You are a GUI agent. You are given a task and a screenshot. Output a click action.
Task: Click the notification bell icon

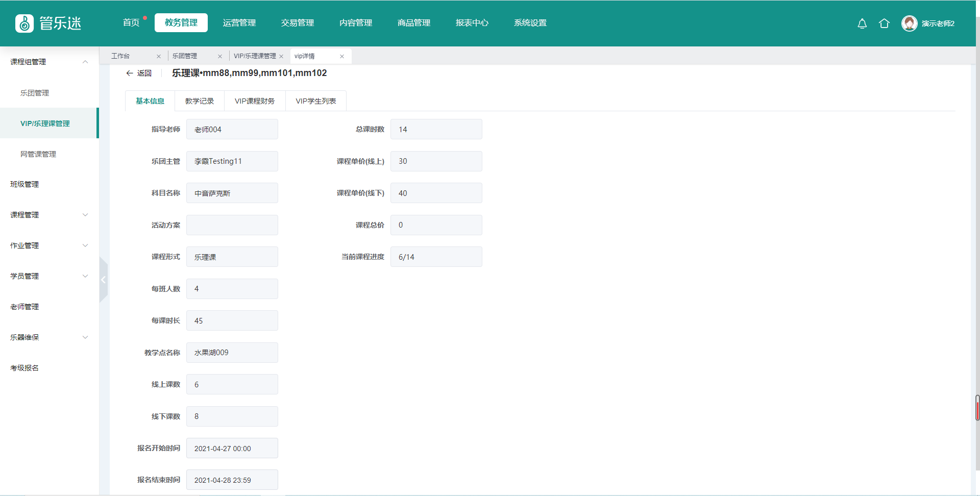pyautogui.click(x=862, y=23)
